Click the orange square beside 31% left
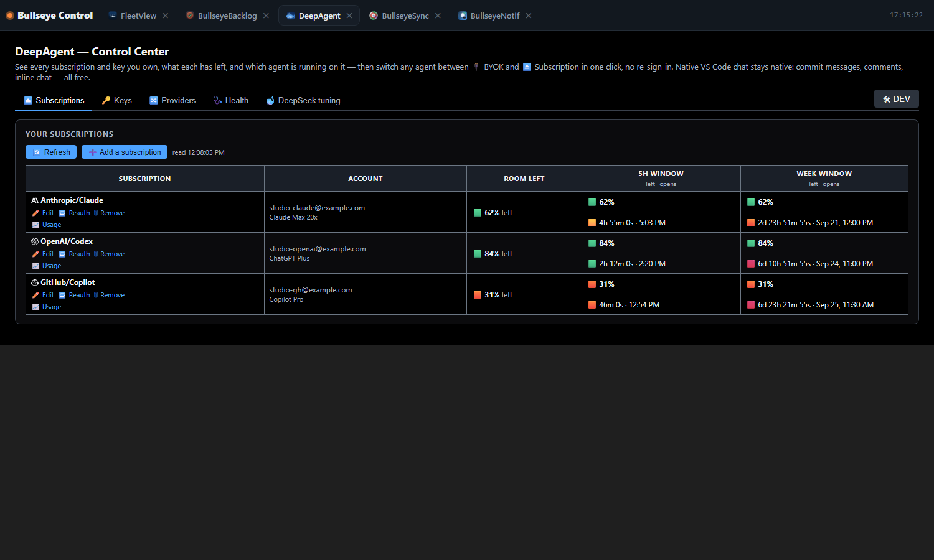 pyautogui.click(x=478, y=295)
